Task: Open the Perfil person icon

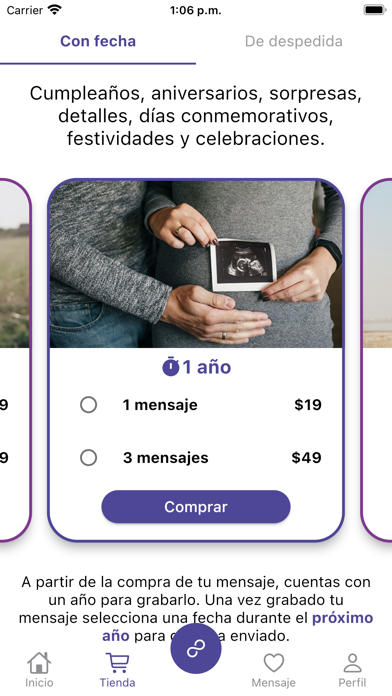Action: pyautogui.click(x=352, y=663)
